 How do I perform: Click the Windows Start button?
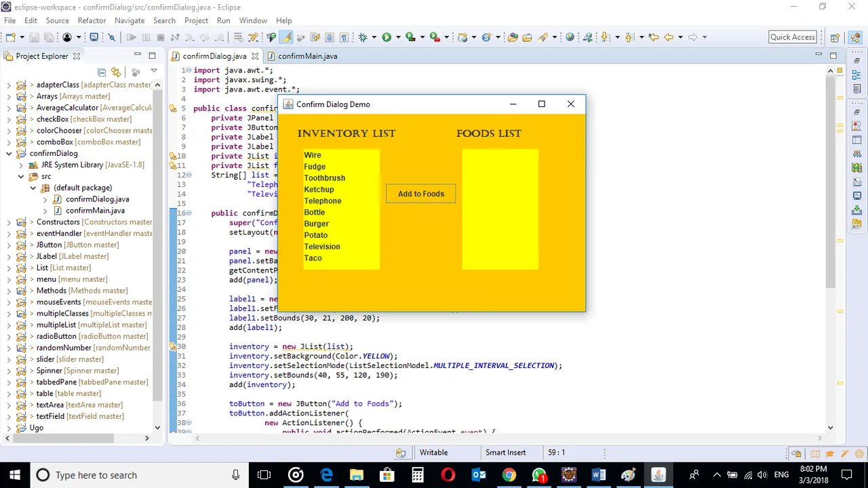(x=15, y=475)
